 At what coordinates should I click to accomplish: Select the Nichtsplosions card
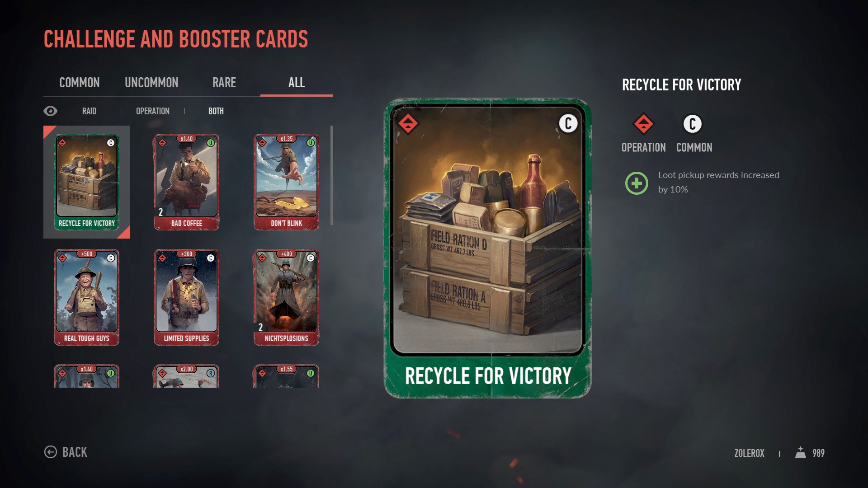(286, 297)
